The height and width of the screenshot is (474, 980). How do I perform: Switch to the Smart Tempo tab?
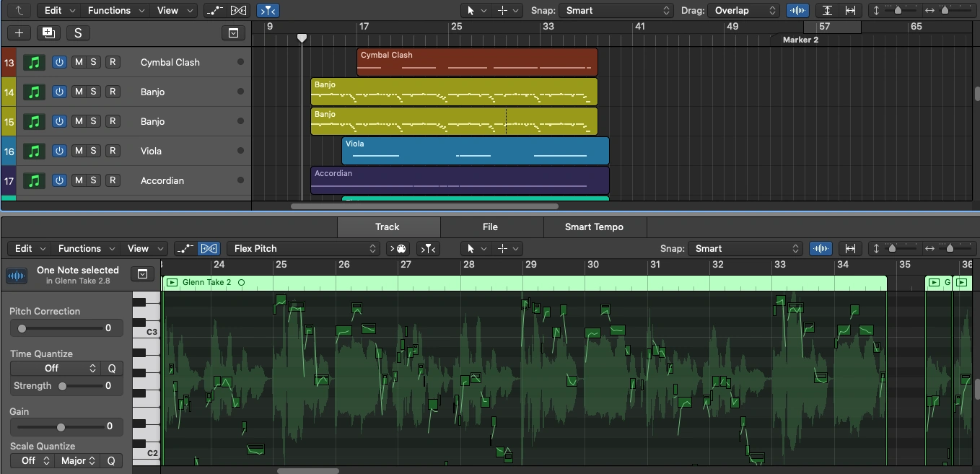(x=594, y=227)
